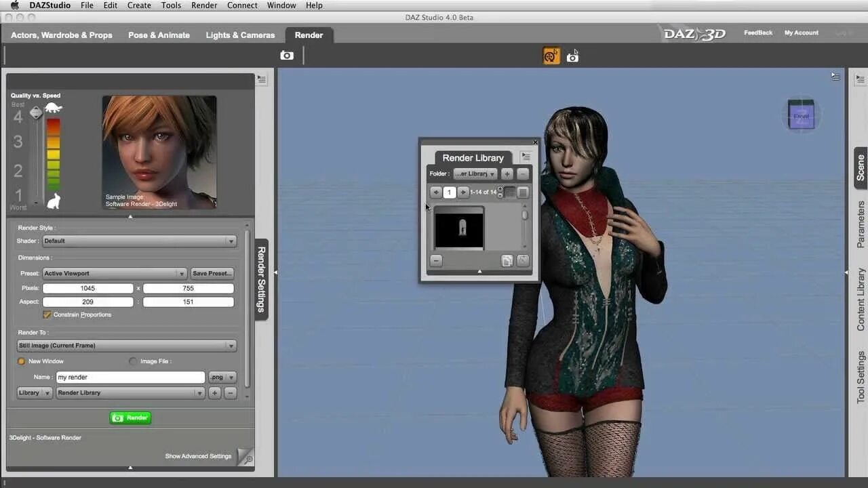This screenshot has width=868, height=488.
Task: Collapse the right pane using its edge arrow
Action: pyautogui.click(x=846, y=272)
